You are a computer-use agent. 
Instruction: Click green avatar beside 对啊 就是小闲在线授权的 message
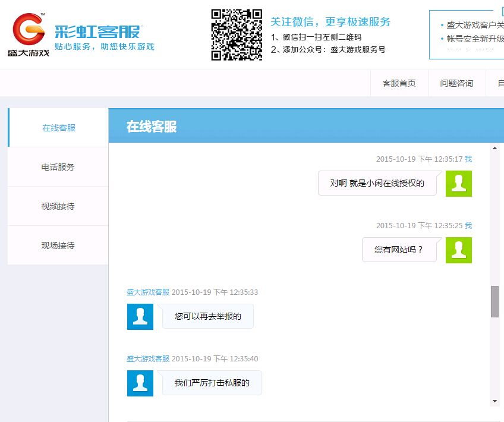tap(458, 184)
